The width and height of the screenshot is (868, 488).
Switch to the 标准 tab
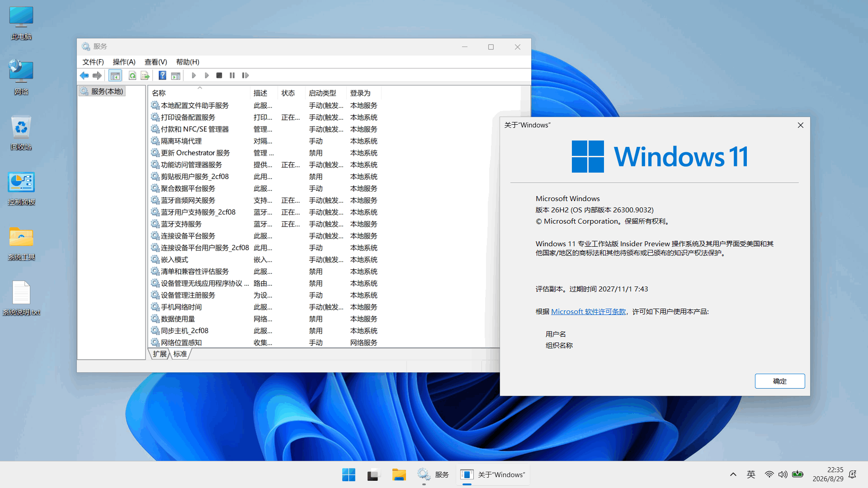pyautogui.click(x=180, y=354)
